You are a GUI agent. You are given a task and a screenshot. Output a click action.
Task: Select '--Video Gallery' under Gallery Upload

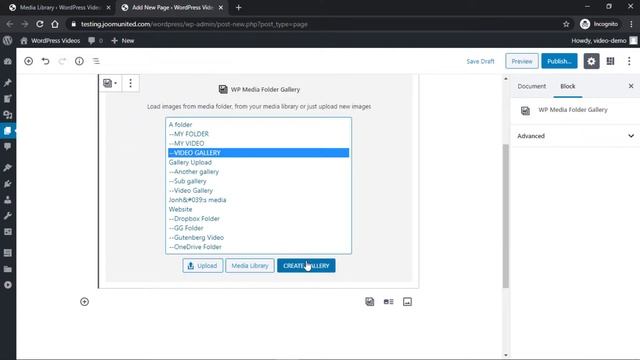point(258,190)
